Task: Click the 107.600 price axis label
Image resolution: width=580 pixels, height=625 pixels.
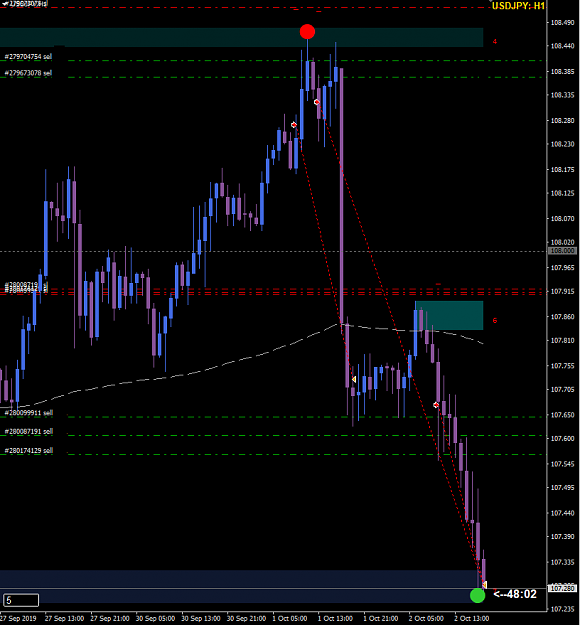Action: (562, 438)
